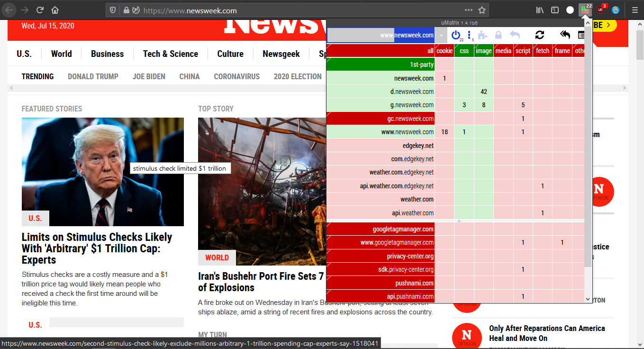Reload the page using uMatrix refresh icon
This screenshot has height=349, width=644.
(540, 35)
